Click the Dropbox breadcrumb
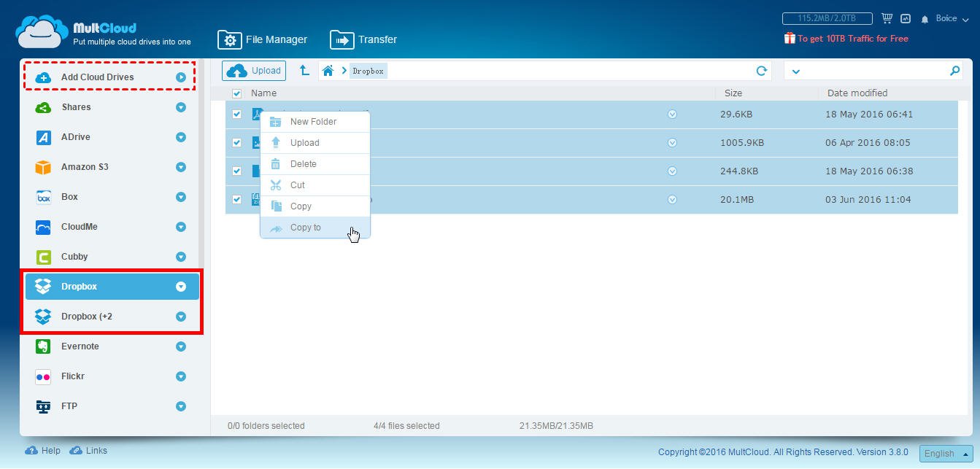Viewport: 980px width, 469px height. point(369,71)
